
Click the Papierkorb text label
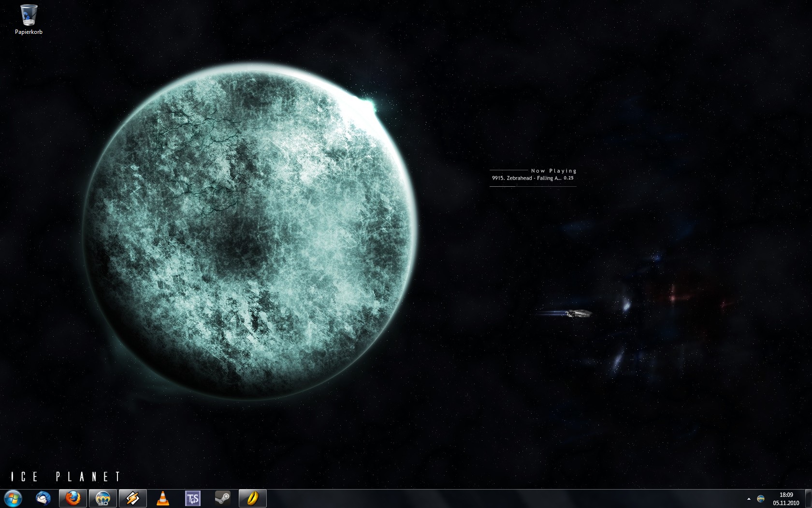click(x=29, y=32)
